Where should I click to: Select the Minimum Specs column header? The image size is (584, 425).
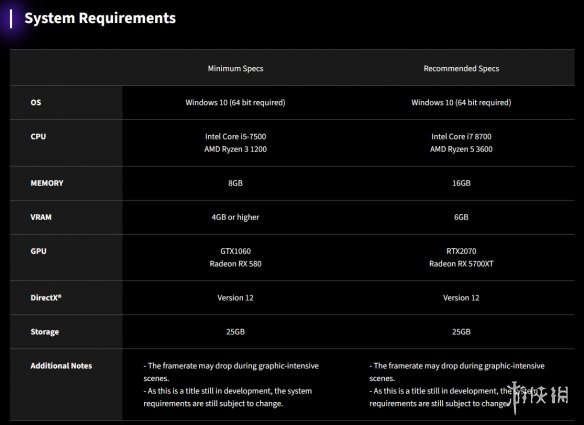235,69
